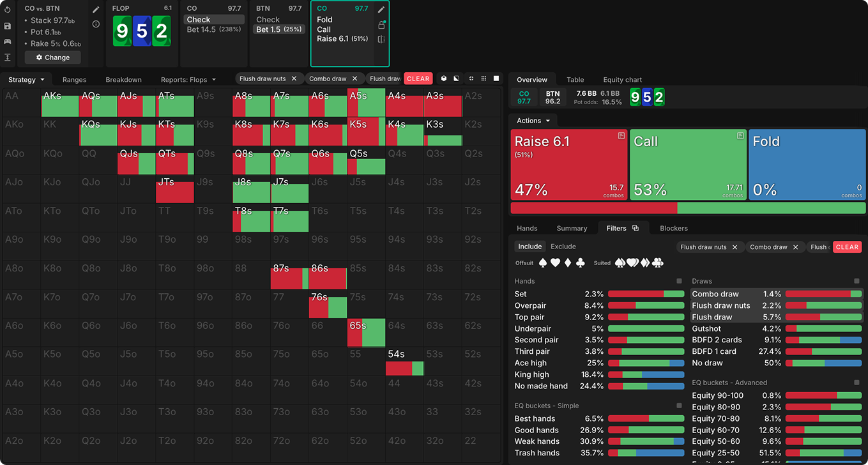The width and height of the screenshot is (868, 465).
Task: Open the Strategy dropdown
Action: [x=26, y=80]
